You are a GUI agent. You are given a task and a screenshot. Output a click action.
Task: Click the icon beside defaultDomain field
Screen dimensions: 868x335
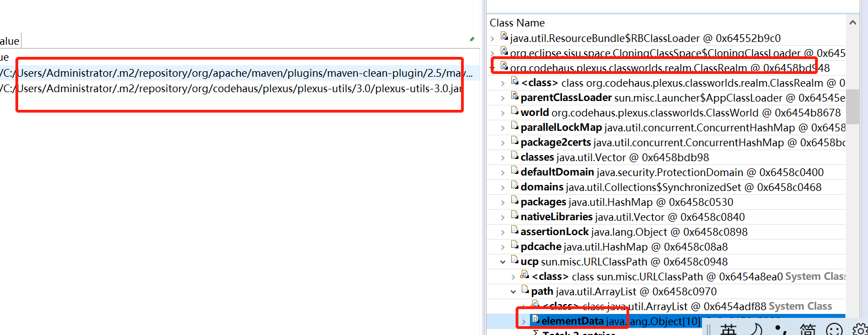(515, 171)
